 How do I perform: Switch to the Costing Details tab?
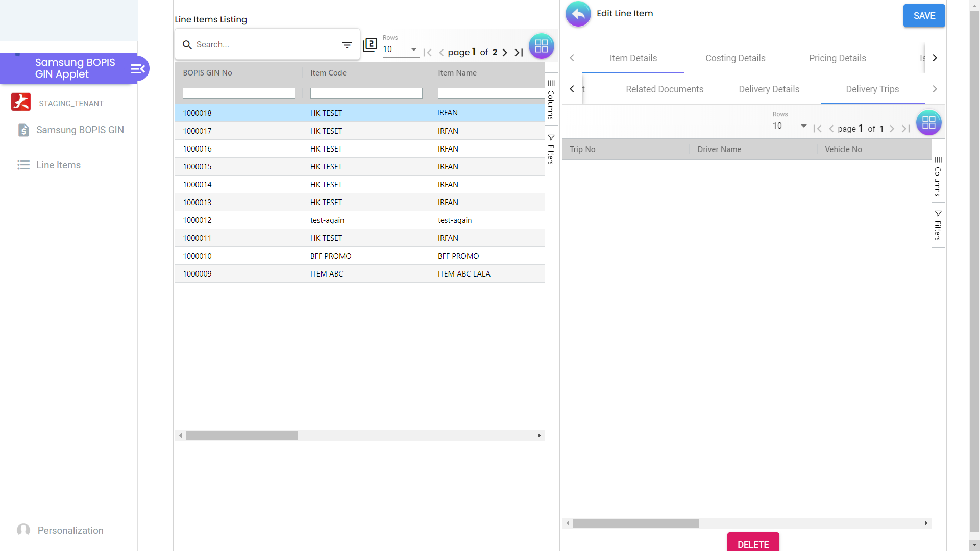click(x=735, y=58)
